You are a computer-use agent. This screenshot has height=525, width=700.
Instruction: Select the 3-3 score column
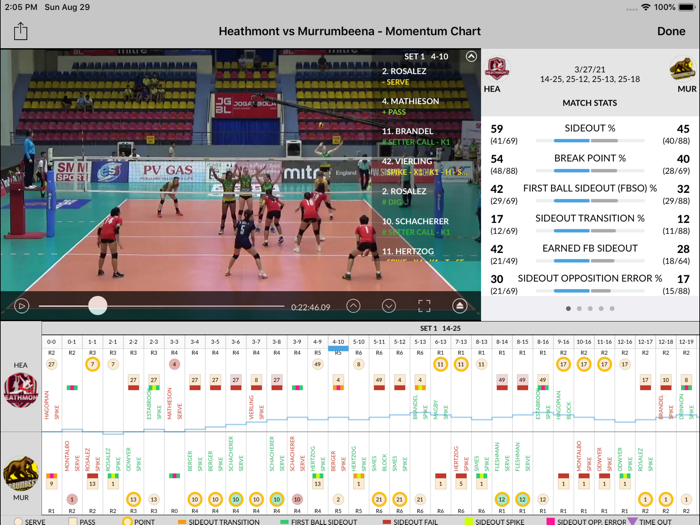click(x=174, y=342)
